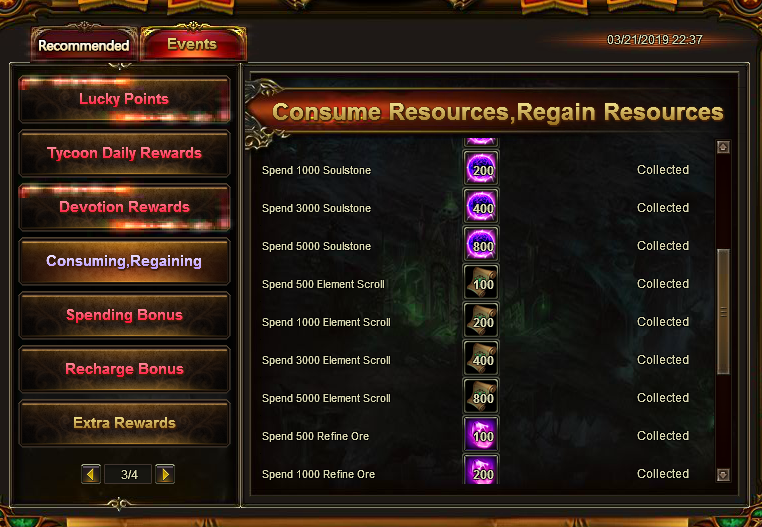Click the rewards list scrollbar thumb

tap(723, 312)
